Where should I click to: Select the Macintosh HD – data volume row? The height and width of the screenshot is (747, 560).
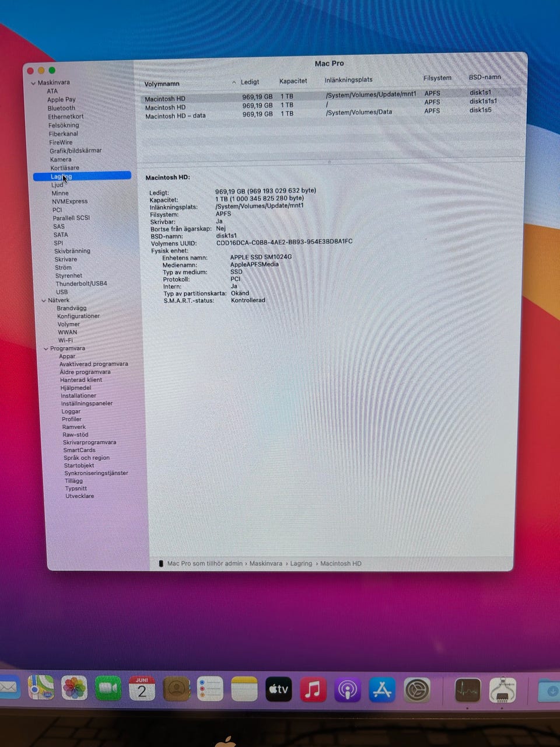[330, 113]
